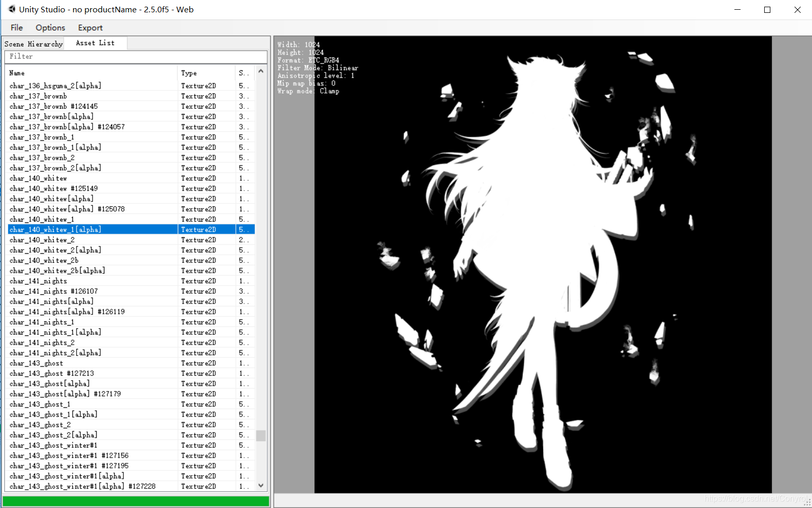Select char_137_brownb #124145 row
This screenshot has width=812, height=508.
(131, 106)
